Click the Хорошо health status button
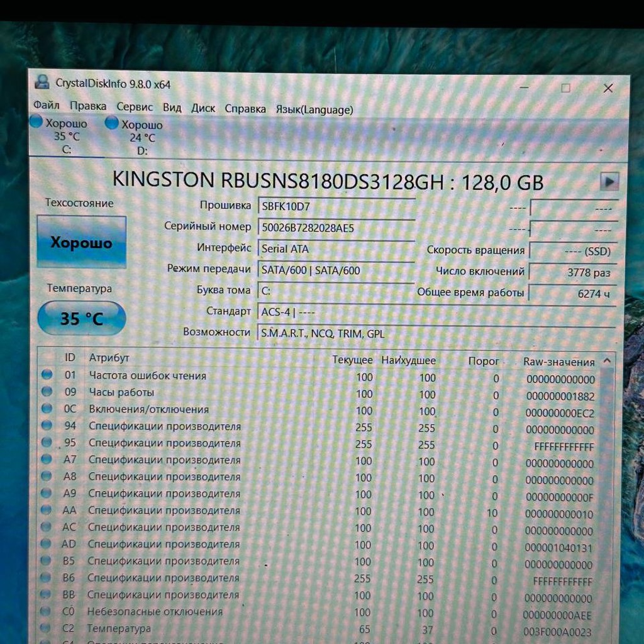 coord(81,242)
